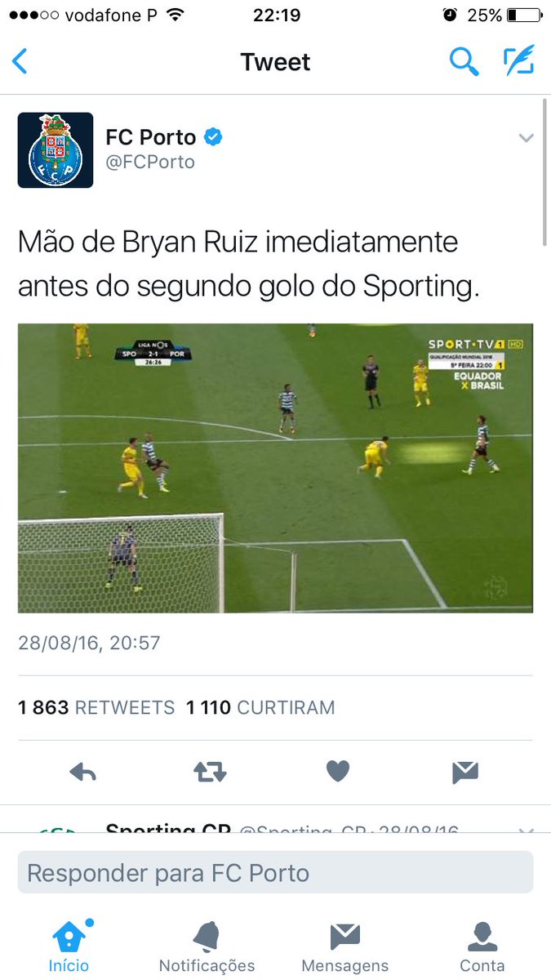Viewport: 551px width, 980px height.
Task: Switch to the Início tab
Action: pyautogui.click(x=69, y=947)
